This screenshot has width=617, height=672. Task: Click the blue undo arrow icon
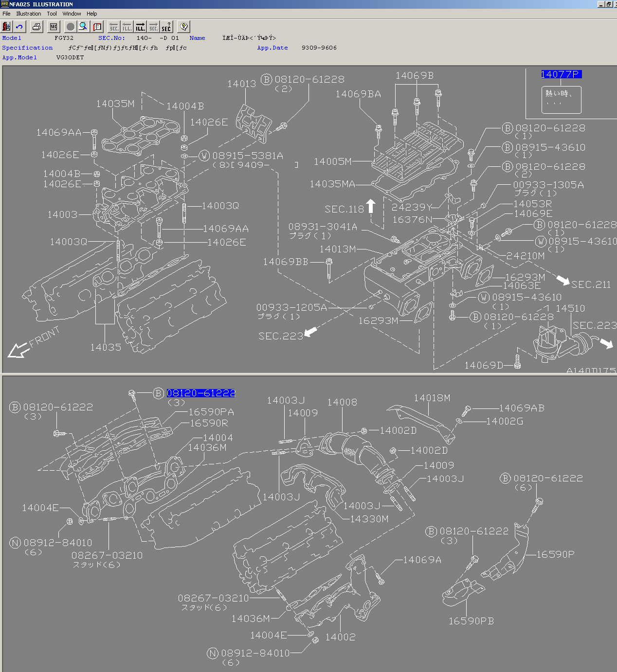[19, 27]
